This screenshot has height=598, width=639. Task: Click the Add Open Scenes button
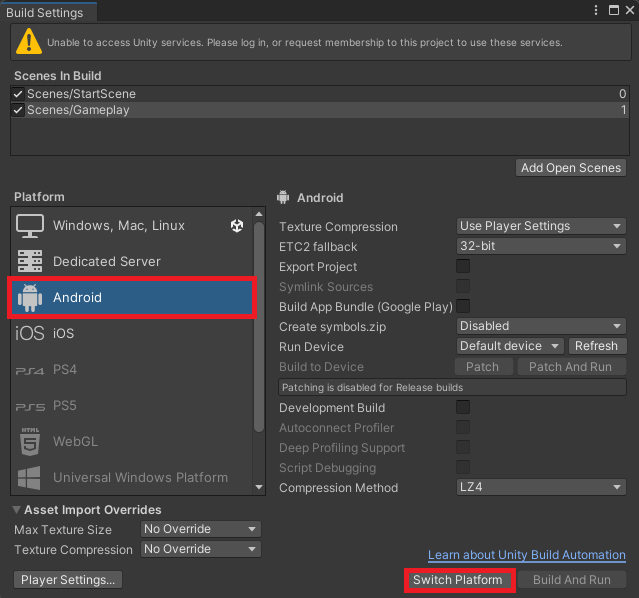point(571,168)
